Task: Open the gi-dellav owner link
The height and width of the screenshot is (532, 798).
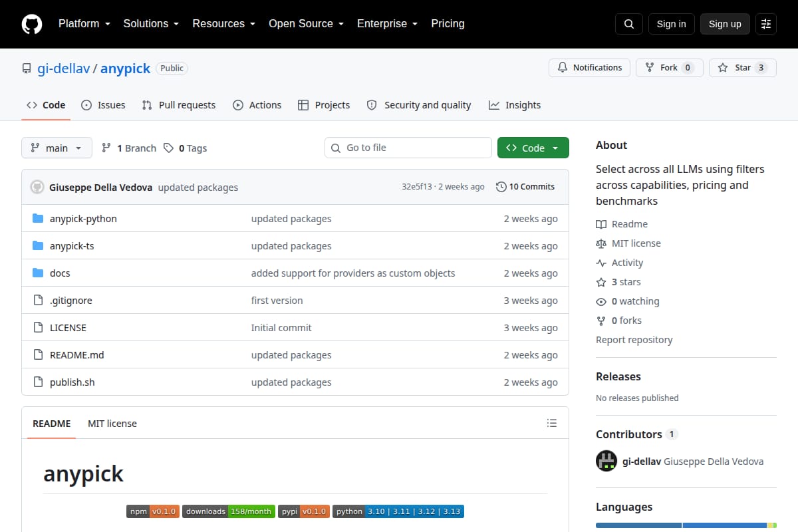Action: coord(63,68)
